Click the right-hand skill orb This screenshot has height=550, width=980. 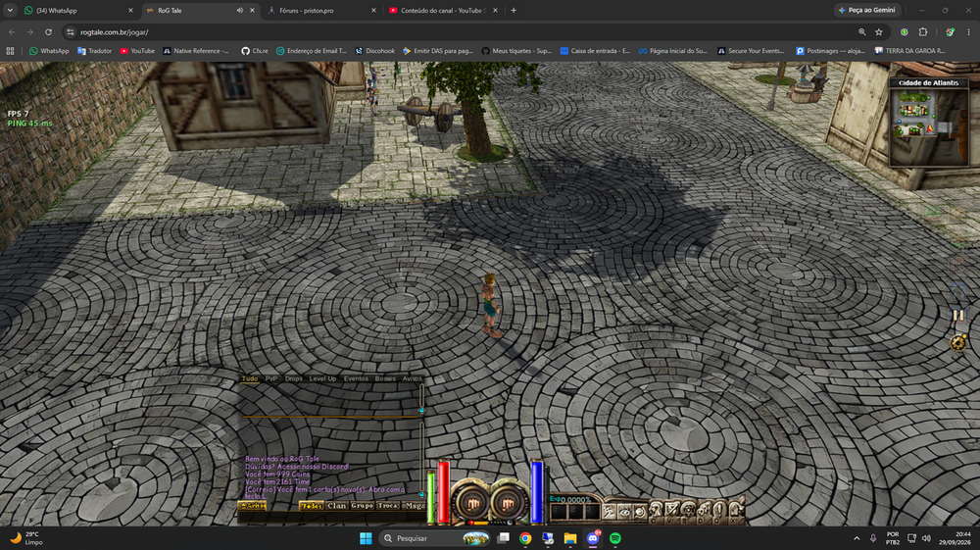(507, 503)
